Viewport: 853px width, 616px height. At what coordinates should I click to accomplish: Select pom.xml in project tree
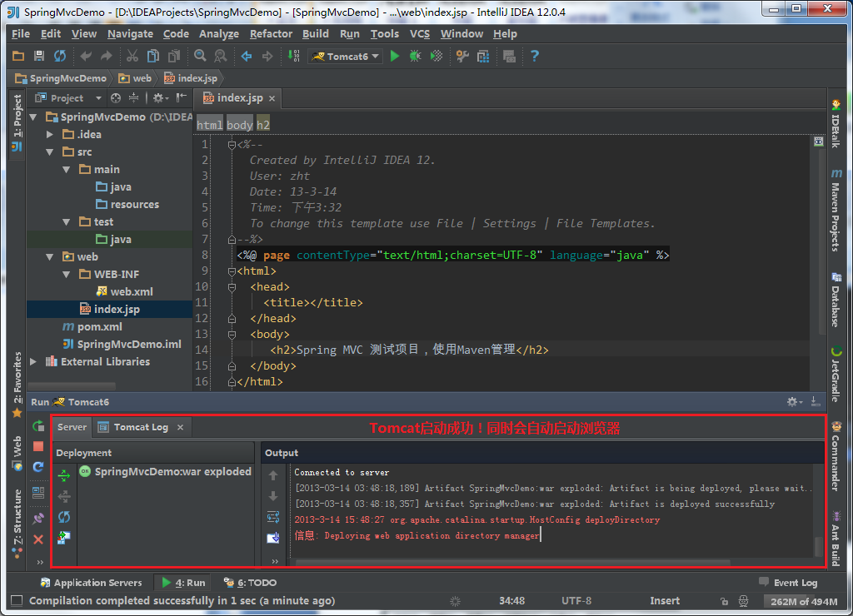[x=92, y=327]
